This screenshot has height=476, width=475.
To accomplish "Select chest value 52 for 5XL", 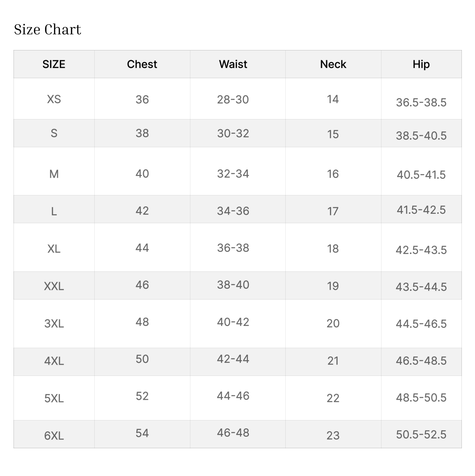I will (142, 396).
